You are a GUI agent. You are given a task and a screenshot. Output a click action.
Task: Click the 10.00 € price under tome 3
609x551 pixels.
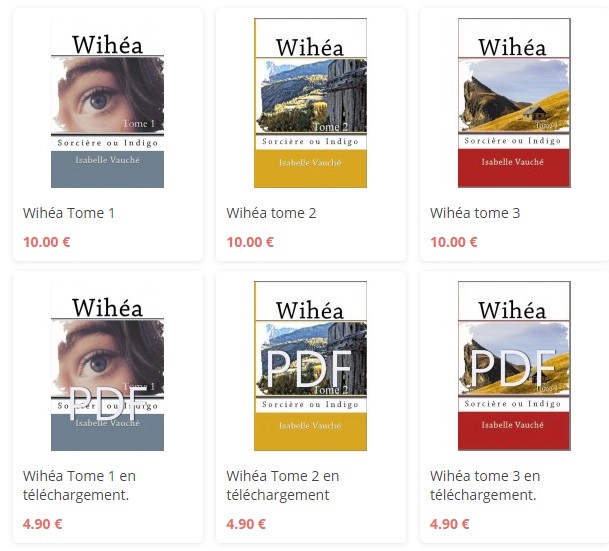454,242
